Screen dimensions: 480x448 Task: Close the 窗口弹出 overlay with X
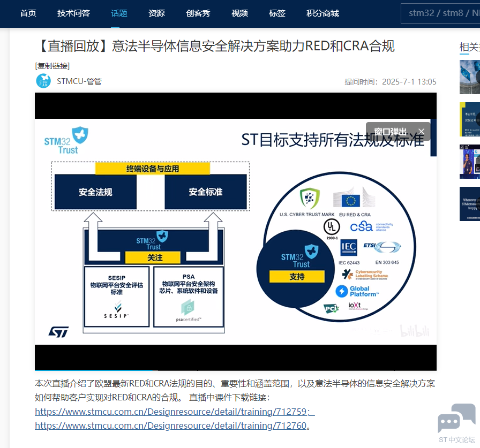[x=421, y=132]
